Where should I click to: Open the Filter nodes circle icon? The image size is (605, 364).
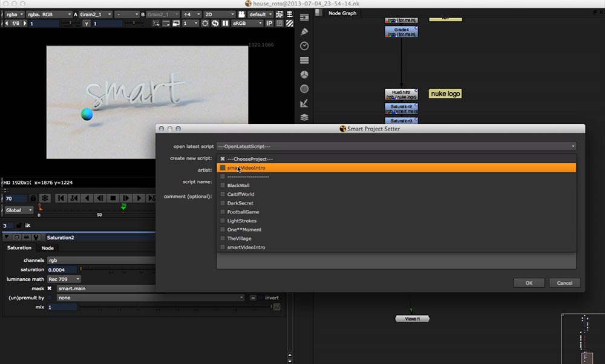tap(304, 89)
